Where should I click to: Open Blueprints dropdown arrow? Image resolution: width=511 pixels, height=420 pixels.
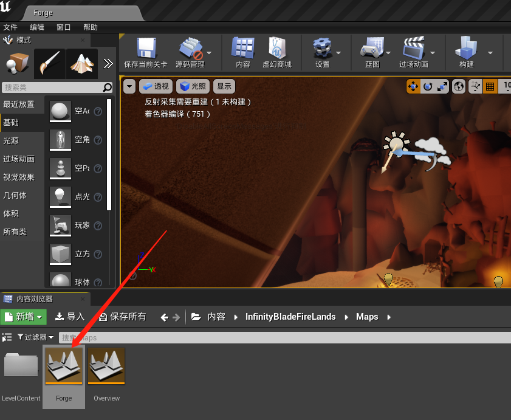388,52
